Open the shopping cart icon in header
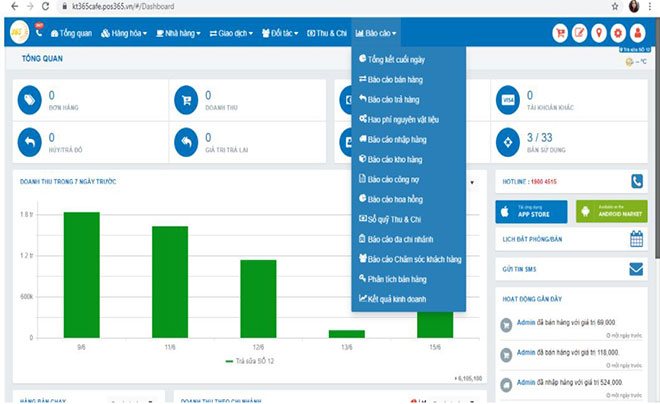 click(x=560, y=32)
